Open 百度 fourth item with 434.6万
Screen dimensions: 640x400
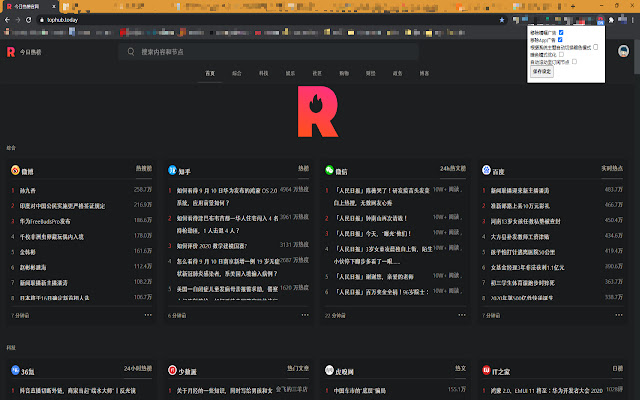pos(520,237)
